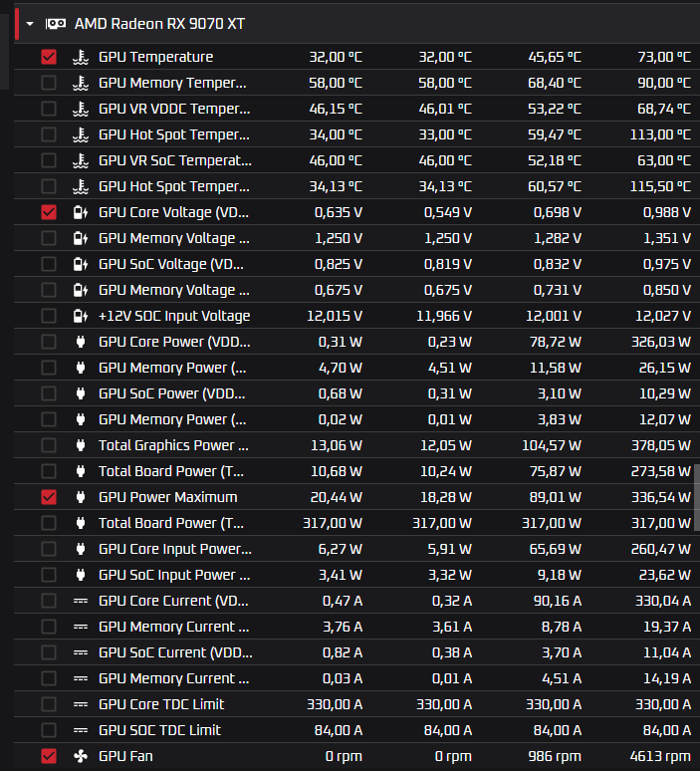Click the current icon for GPU Core Current

pyautogui.click(x=81, y=601)
